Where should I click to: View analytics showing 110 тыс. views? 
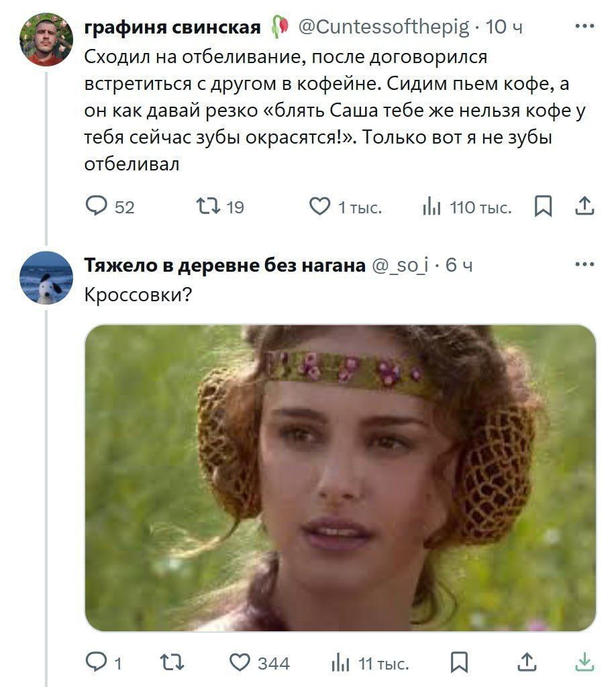tap(466, 207)
